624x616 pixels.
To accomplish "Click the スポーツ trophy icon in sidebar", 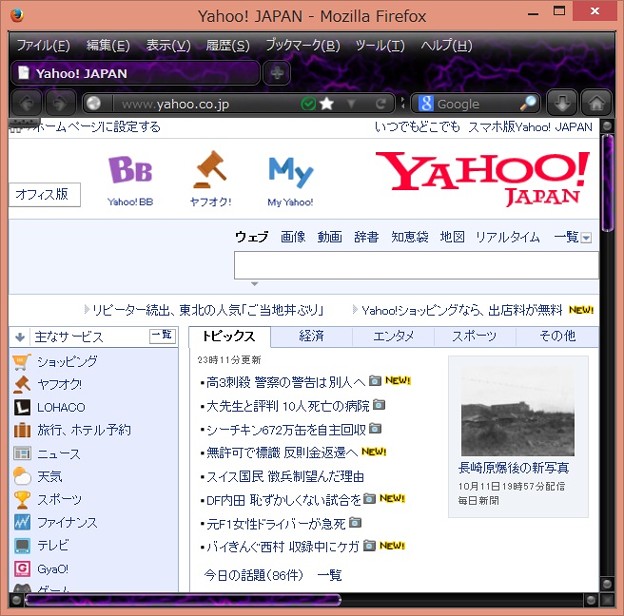I will [22, 499].
